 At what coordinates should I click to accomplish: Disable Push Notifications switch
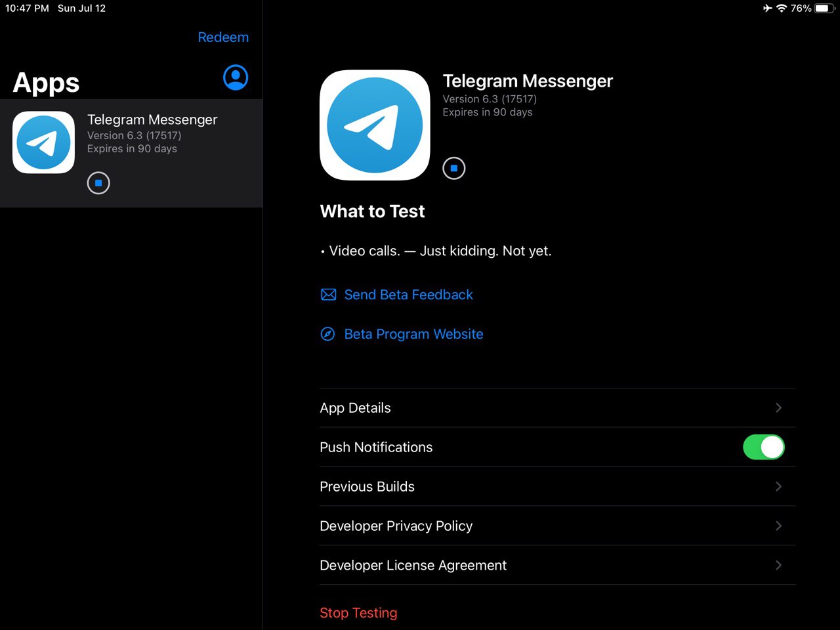tap(763, 447)
